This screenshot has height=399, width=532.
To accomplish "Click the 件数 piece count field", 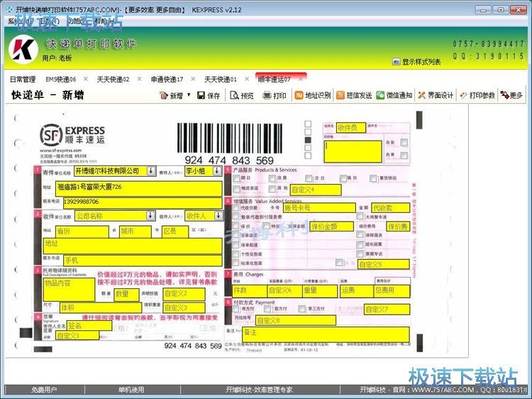I will pyautogui.click(x=250, y=291).
